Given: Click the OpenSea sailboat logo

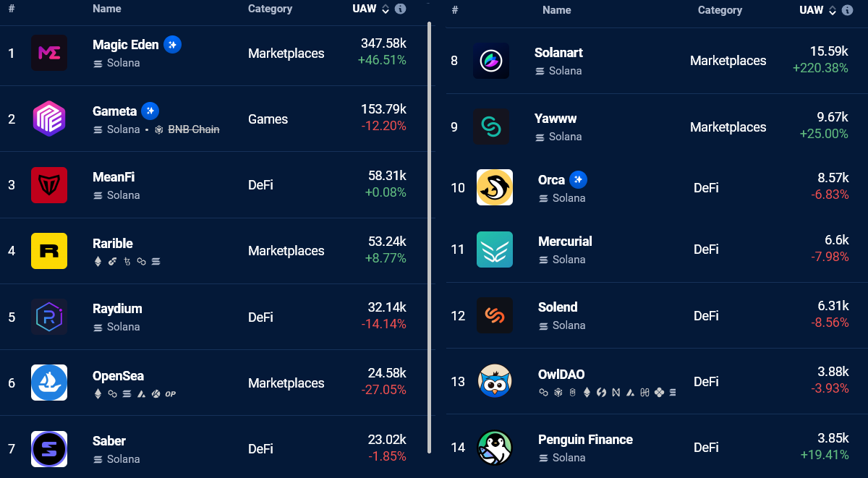Looking at the screenshot, I should [x=49, y=383].
